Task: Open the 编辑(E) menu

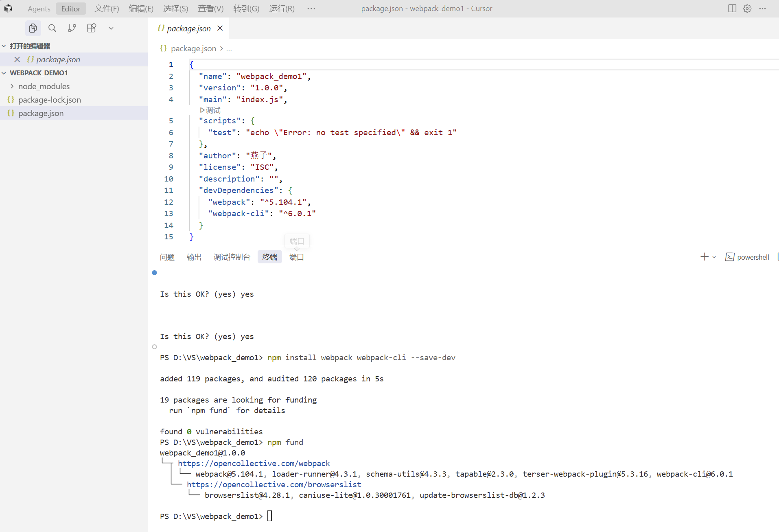Action: point(141,9)
